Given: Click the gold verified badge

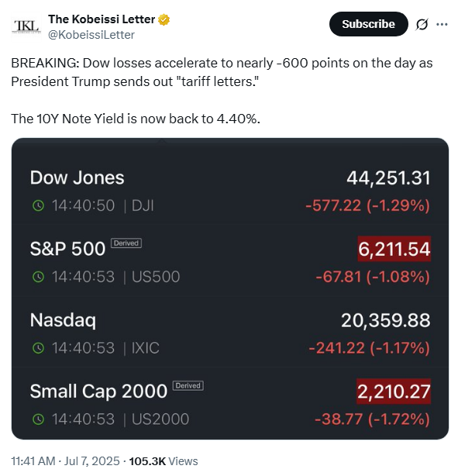Looking at the screenshot, I should [x=164, y=19].
